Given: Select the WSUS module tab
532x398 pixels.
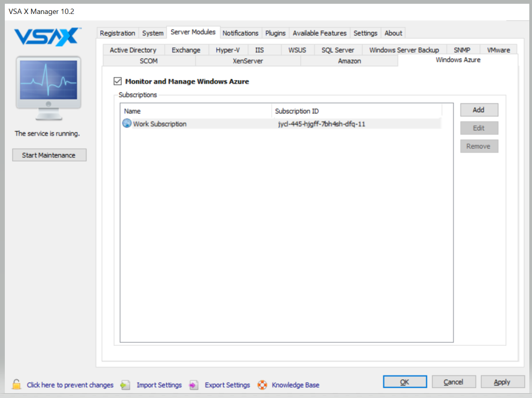Looking at the screenshot, I should (x=297, y=50).
